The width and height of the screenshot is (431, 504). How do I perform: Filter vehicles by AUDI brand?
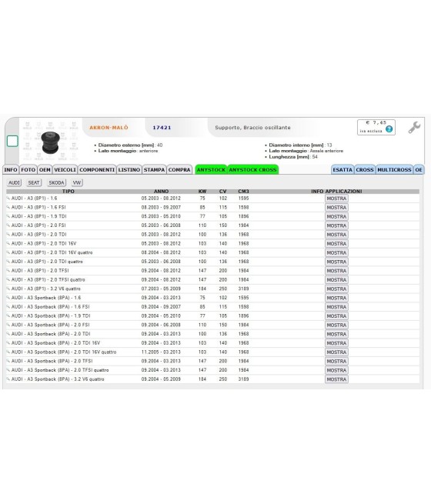(14, 183)
